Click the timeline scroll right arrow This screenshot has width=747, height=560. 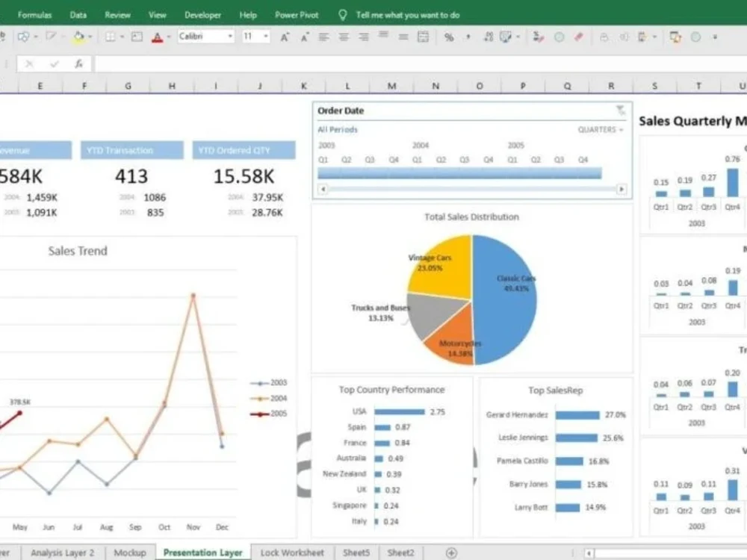(622, 189)
